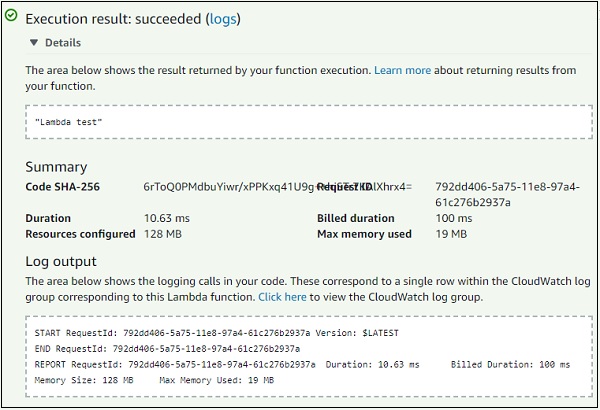Click the Max memory used 19 MB value
The height and width of the screenshot is (410, 600).
point(452,234)
